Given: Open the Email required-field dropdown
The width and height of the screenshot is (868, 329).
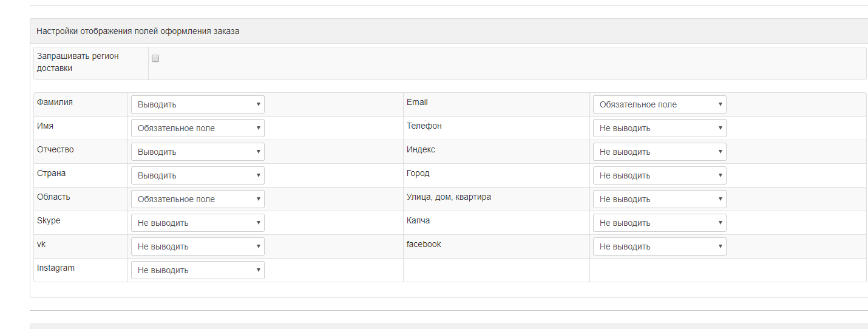Looking at the screenshot, I should (660, 104).
